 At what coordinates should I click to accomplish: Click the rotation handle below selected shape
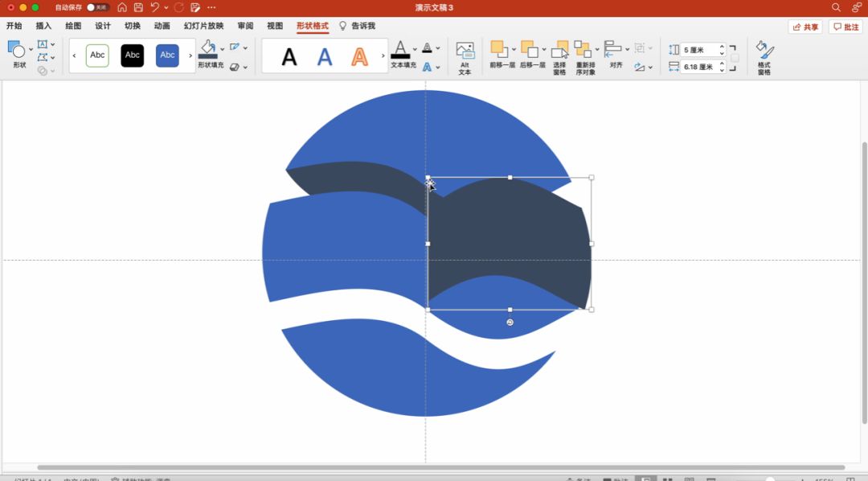pos(510,323)
